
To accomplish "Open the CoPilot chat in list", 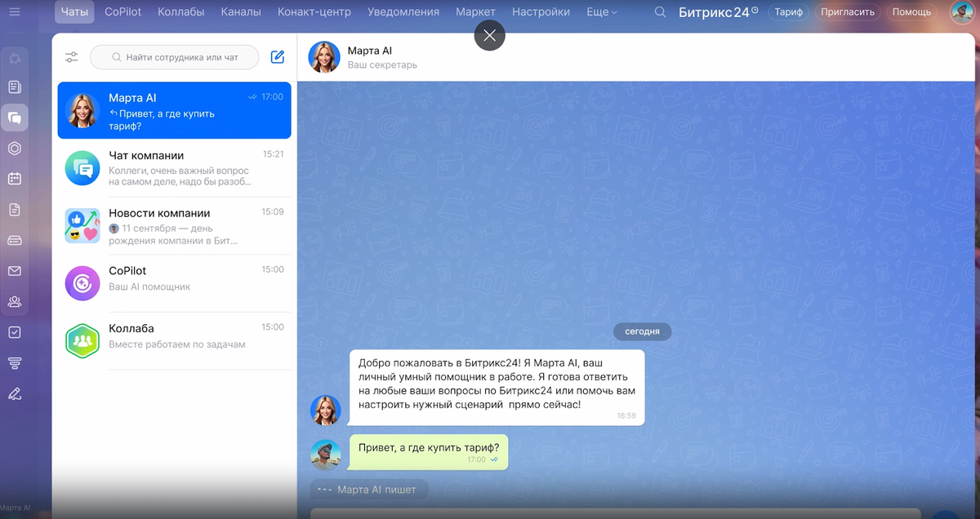I will point(174,283).
